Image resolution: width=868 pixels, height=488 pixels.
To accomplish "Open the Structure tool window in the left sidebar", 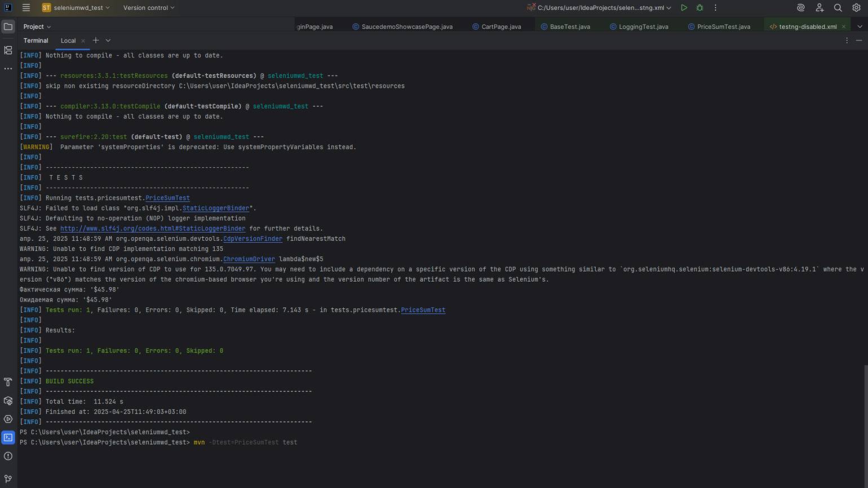I will tap(8, 50).
